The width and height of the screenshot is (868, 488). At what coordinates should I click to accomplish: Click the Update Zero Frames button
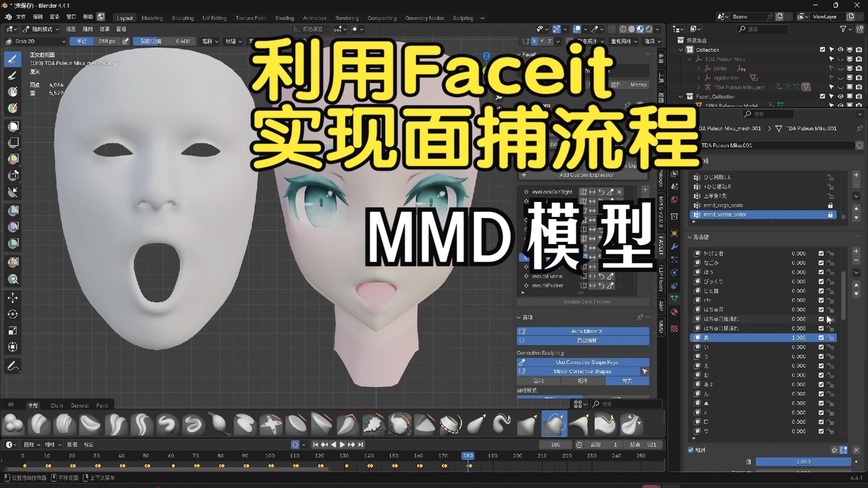tap(583, 302)
